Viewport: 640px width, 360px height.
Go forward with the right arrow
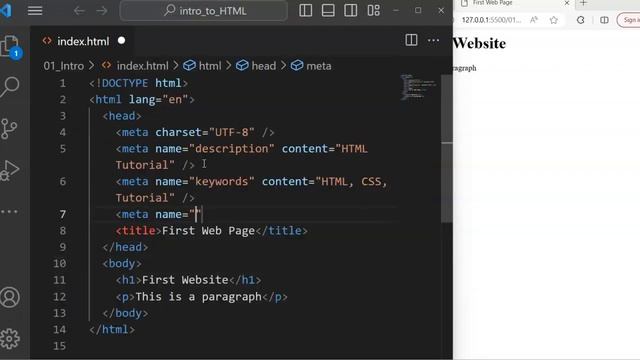tap(102, 11)
